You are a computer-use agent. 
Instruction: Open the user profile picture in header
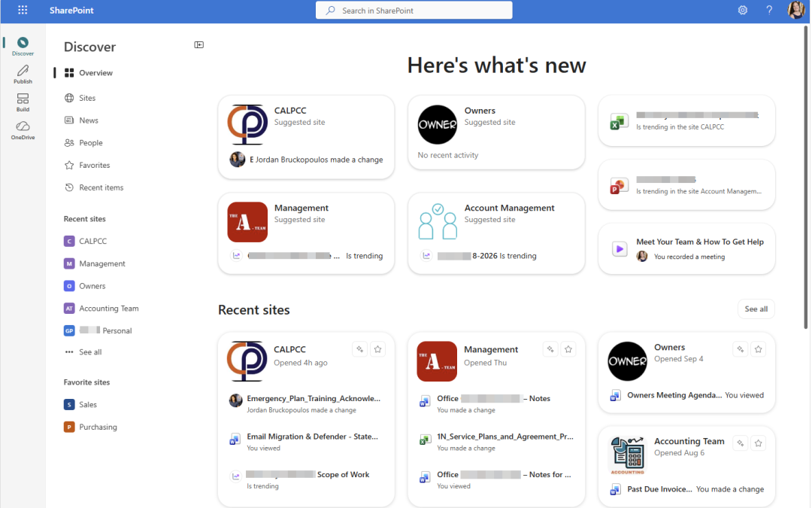point(796,10)
